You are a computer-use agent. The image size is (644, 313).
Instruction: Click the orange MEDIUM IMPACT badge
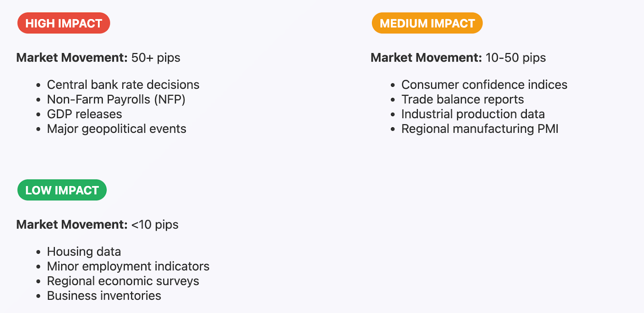[x=427, y=23]
